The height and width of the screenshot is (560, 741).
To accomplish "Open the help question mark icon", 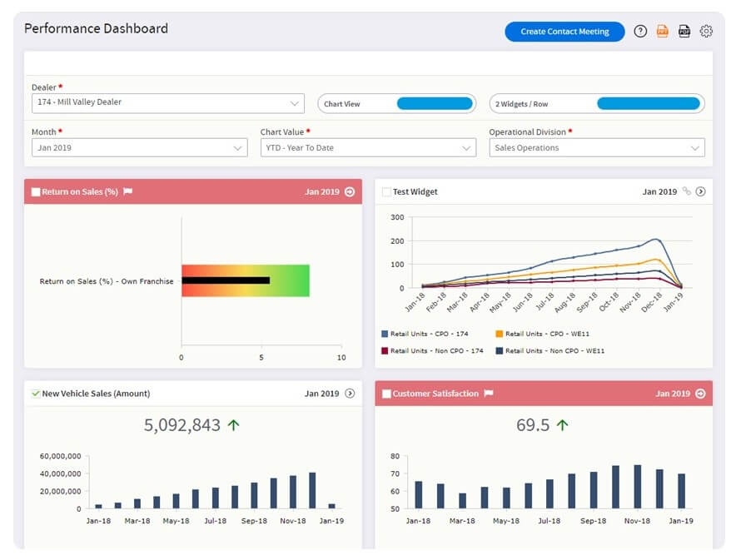I will tap(640, 31).
